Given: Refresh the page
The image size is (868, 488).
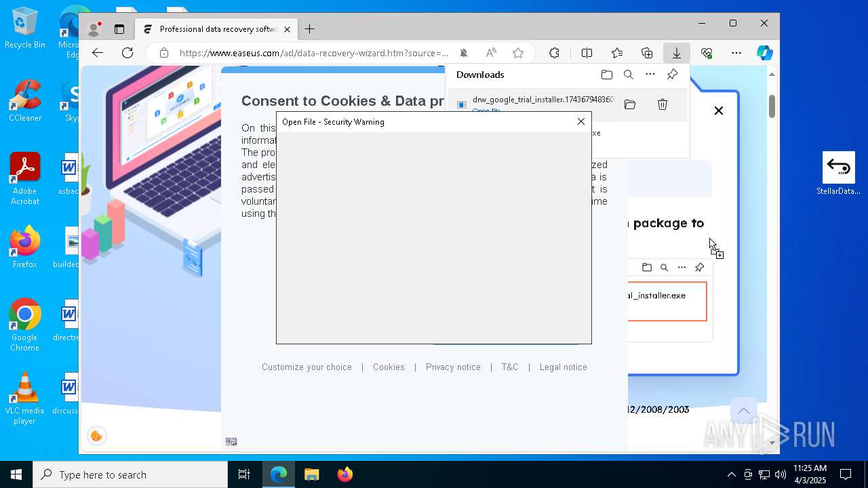Looking at the screenshot, I should point(127,53).
